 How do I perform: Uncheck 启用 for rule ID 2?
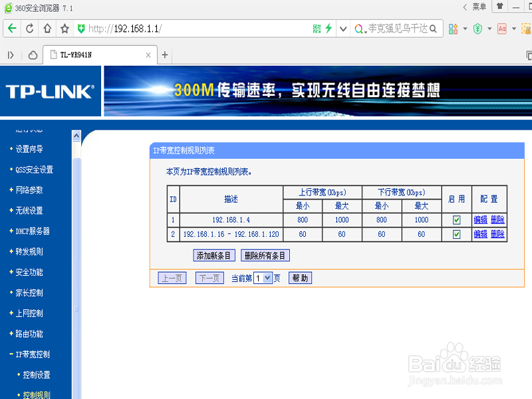(x=455, y=234)
